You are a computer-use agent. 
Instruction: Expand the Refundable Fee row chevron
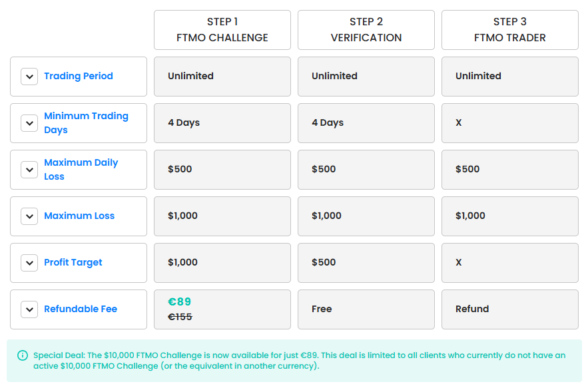(29, 309)
